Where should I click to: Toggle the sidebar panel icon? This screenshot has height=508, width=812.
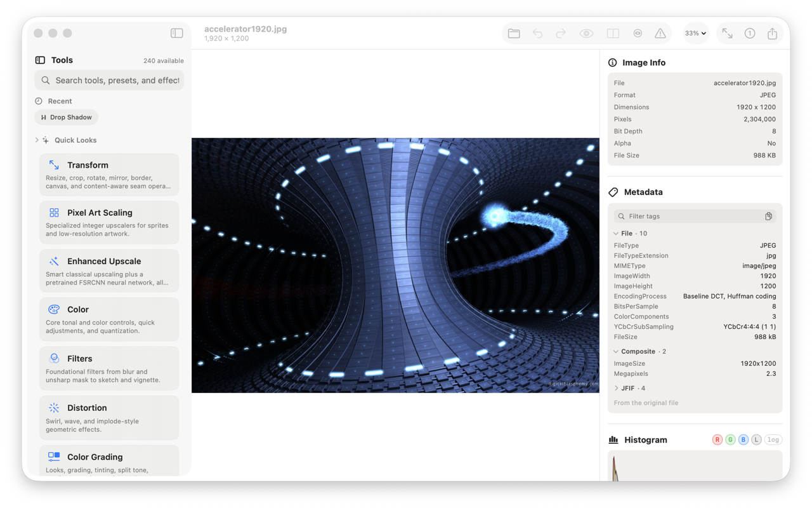coord(177,33)
